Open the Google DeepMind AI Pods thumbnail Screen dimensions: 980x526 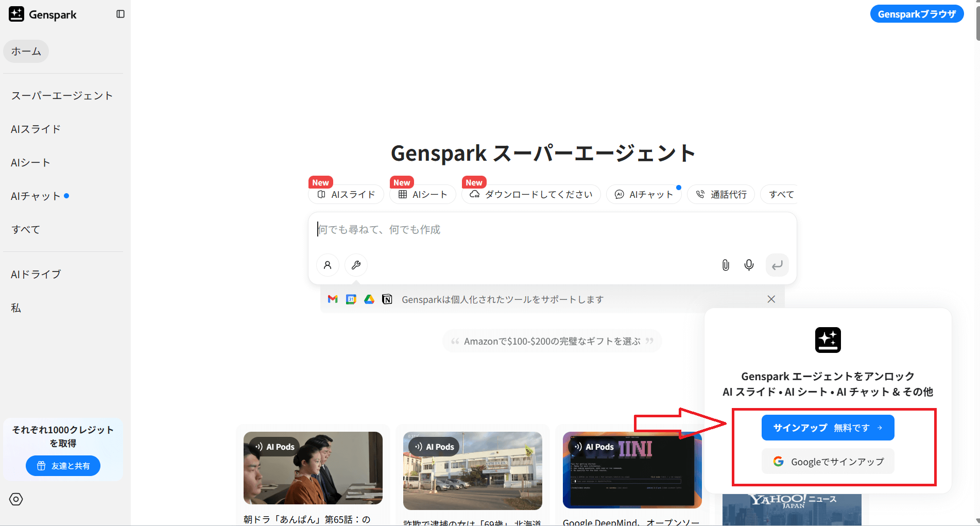pos(632,470)
